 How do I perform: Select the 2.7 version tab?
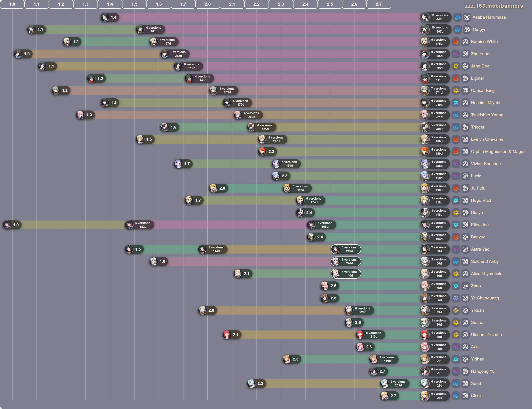click(379, 4)
